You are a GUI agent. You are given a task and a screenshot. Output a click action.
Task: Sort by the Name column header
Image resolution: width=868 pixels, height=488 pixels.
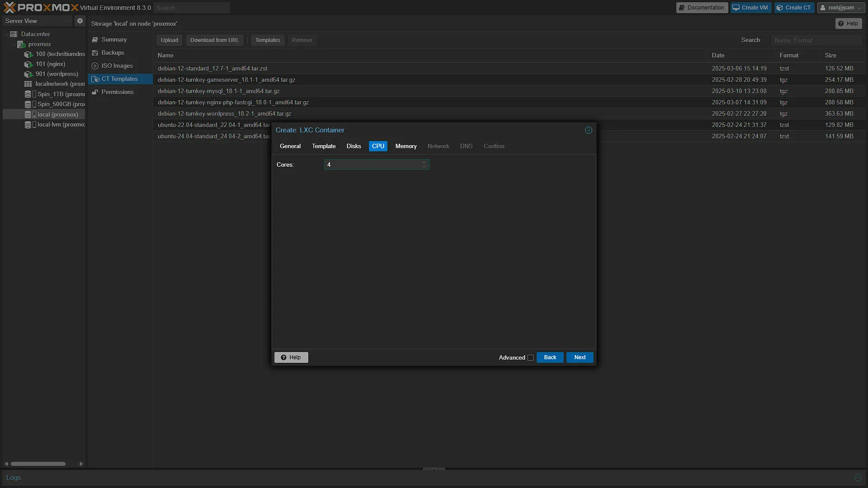tap(430, 56)
